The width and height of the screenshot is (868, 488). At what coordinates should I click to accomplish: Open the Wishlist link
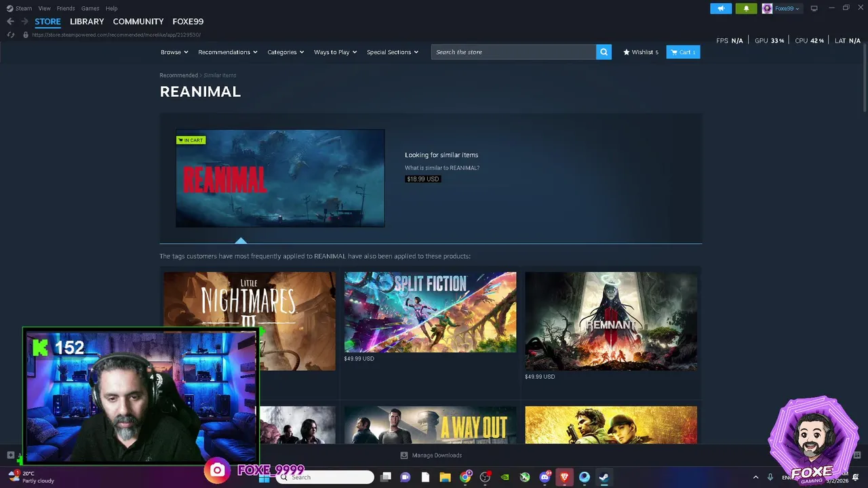pos(641,52)
